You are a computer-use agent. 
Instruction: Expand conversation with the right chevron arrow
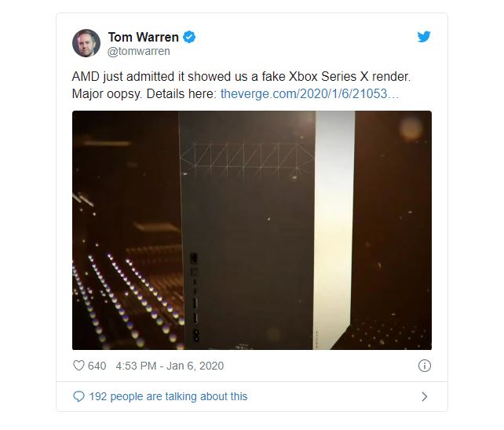point(425,396)
